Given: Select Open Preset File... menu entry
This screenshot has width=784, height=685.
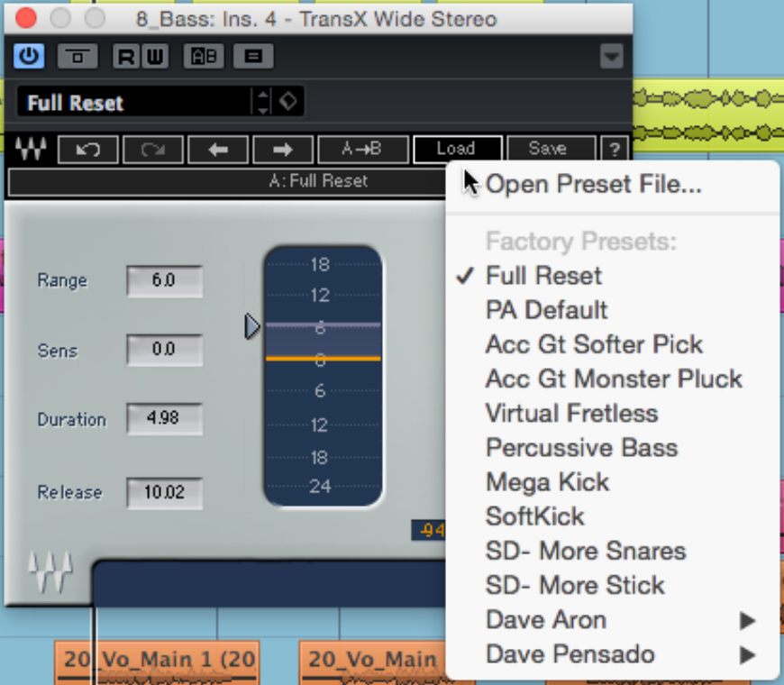Looking at the screenshot, I should (x=613, y=184).
